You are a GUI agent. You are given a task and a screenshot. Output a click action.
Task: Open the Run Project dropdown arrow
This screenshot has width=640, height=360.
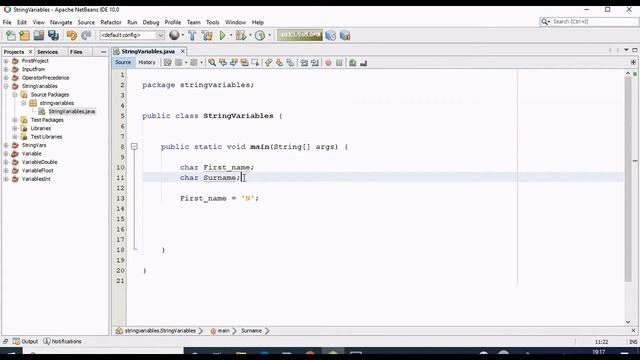click(x=231, y=36)
